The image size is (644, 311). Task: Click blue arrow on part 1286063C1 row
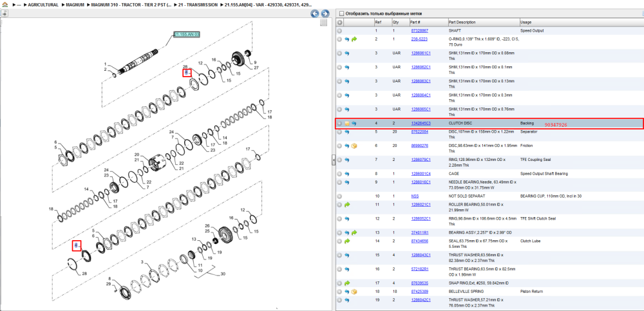(x=347, y=81)
